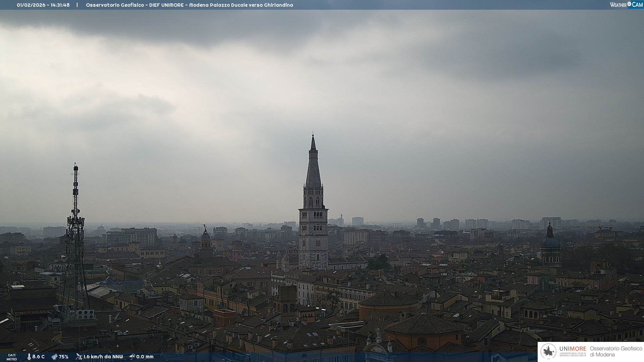
Task: Click Osservatorio Geofisico di Modena text
Action: (616, 352)
